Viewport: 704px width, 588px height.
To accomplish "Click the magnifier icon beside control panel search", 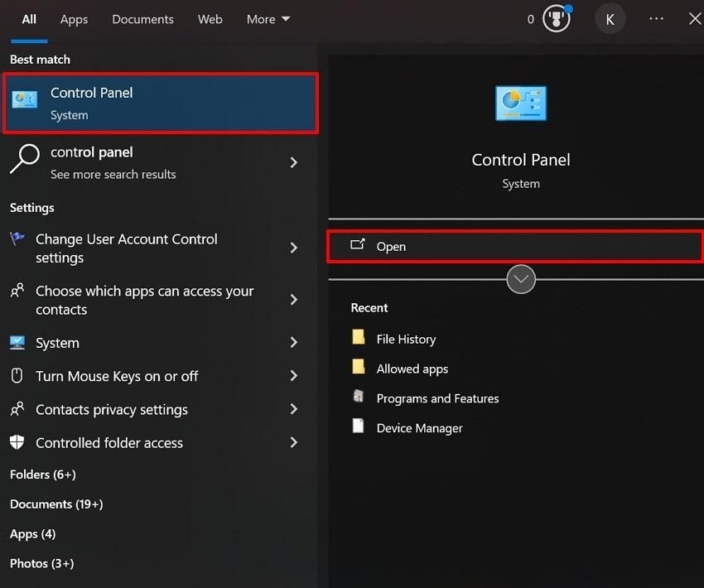I will coord(24,158).
